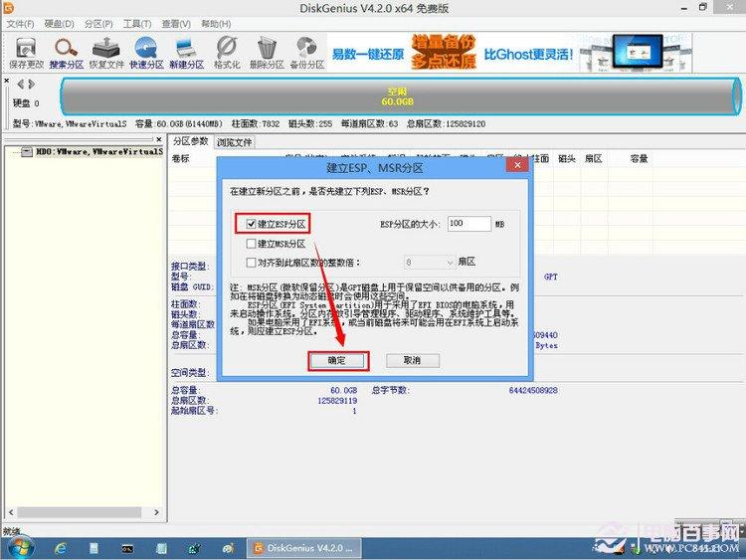Click right arrow of tree horizontal scrollbar

[x=156, y=512]
